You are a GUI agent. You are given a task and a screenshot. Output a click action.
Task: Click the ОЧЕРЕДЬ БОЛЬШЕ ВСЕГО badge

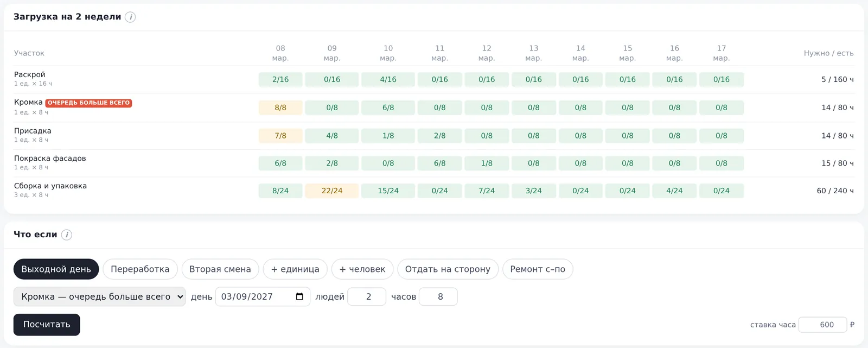point(88,103)
